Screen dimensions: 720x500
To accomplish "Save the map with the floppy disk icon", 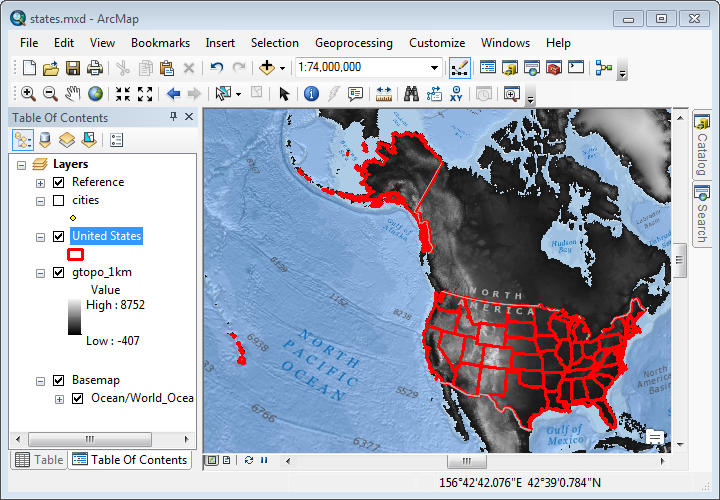I will point(73,68).
